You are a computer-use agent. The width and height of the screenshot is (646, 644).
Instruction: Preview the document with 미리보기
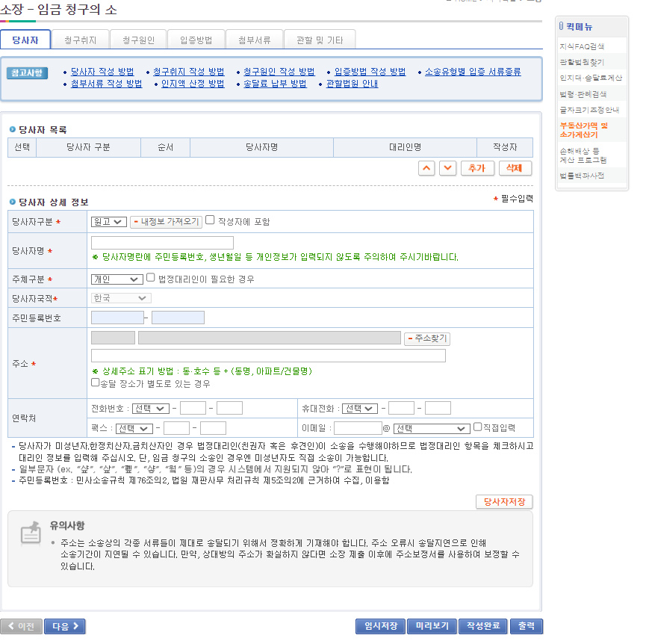432,626
